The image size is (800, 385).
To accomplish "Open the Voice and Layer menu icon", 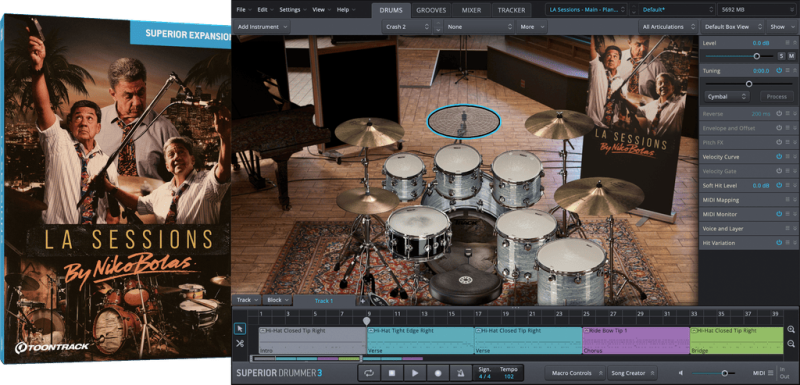I will point(788,228).
